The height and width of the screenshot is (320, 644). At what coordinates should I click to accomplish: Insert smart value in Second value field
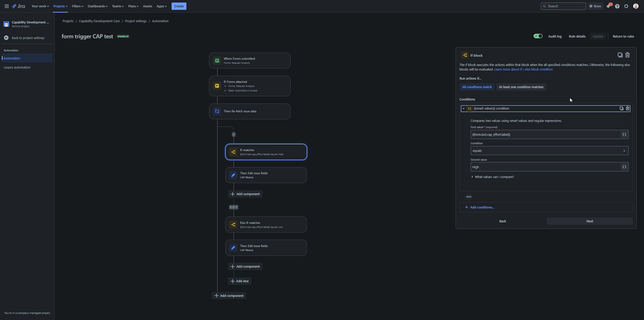624,167
